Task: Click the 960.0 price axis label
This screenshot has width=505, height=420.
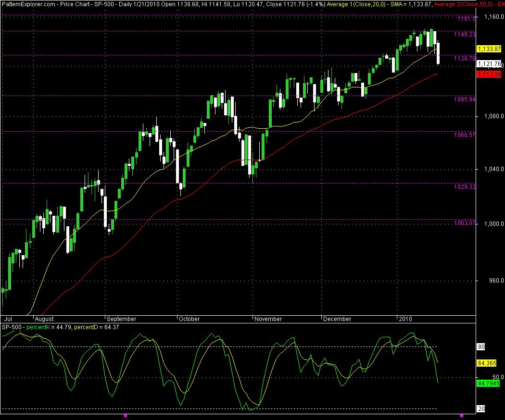Action: coord(496,280)
